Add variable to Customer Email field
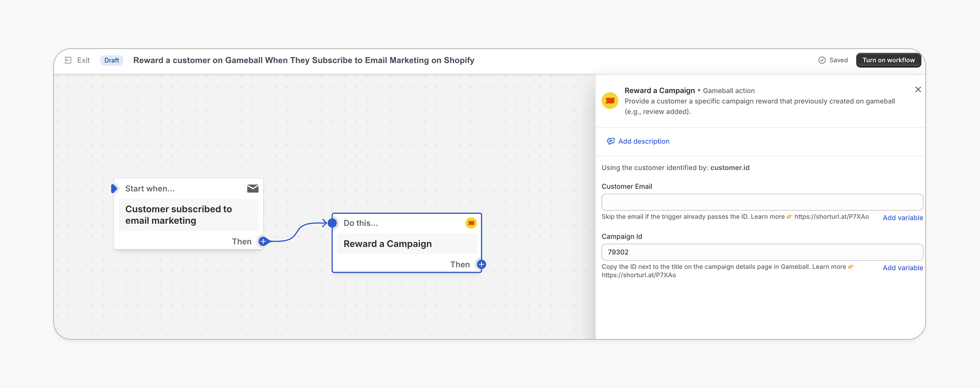 point(903,217)
